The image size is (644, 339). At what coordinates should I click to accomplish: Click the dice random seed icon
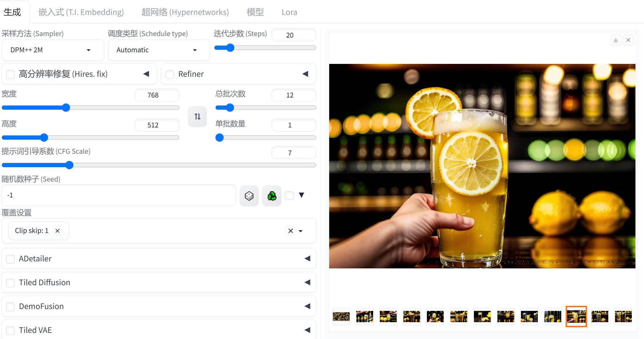click(249, 196)
